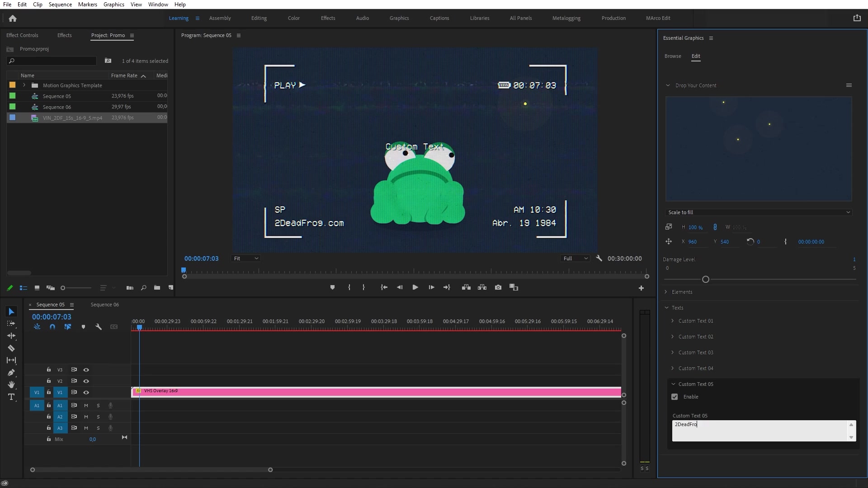Toggle the Slip tool in timeline
Image resolution: width=868 pixels, height=488 pixels.
tap(11, 360)
